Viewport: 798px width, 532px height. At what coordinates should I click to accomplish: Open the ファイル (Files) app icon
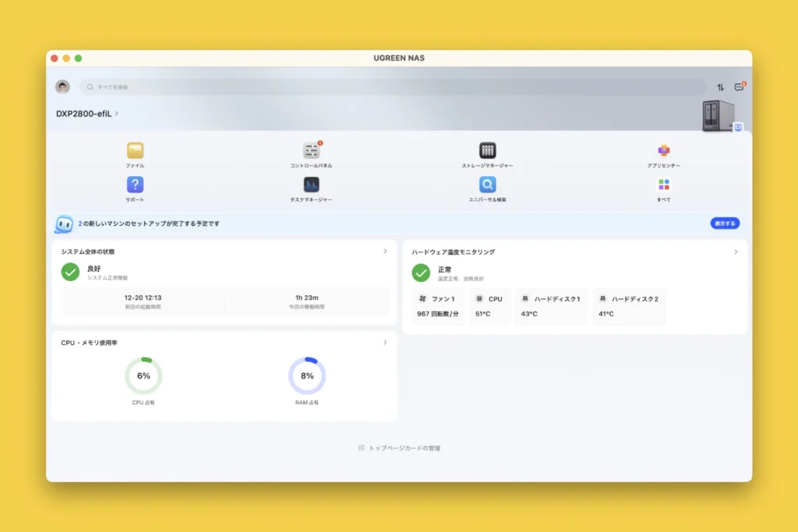coord(135,151)
